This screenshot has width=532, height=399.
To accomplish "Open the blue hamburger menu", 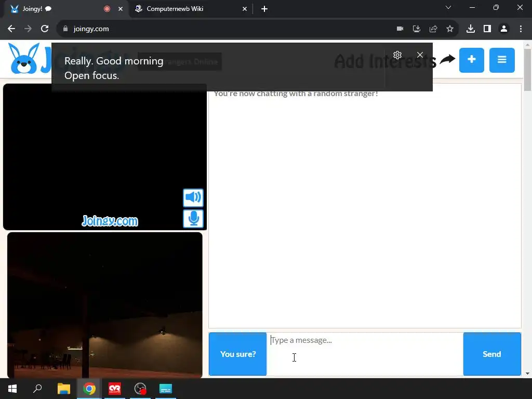I will (x=502, y=60).
